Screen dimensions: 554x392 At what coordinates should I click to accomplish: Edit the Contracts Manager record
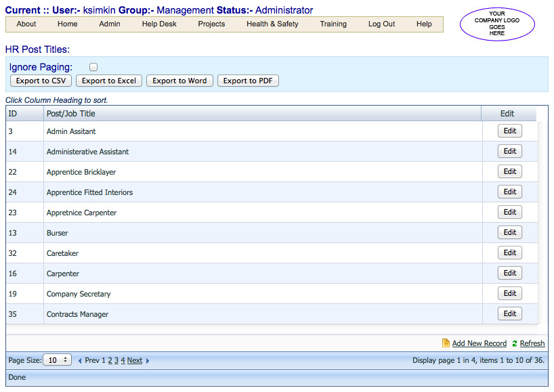509,313
